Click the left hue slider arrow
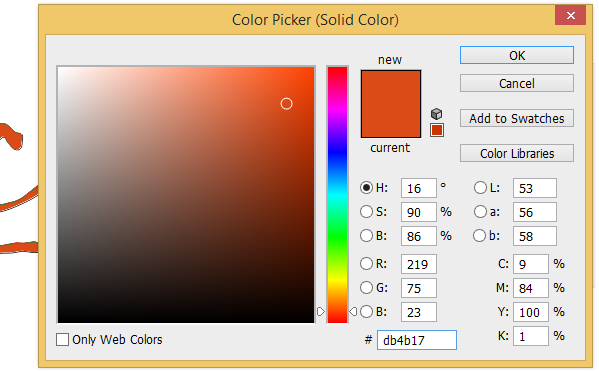This screenshot has width=599, height=371. pyautogui.click(x=321, y=312)
